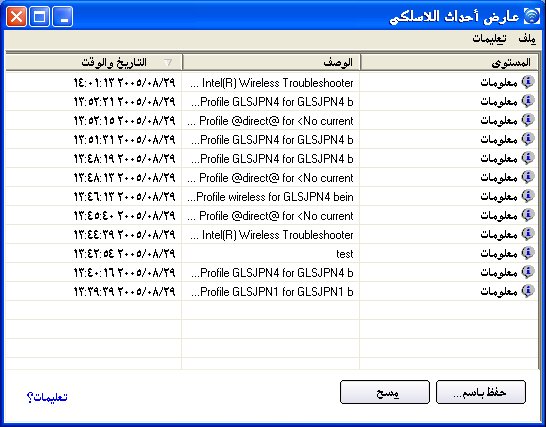Click info icon of 13:52:21 GLSJPN4 event
This screenshot has width=546, height=427.
[528, 101]
